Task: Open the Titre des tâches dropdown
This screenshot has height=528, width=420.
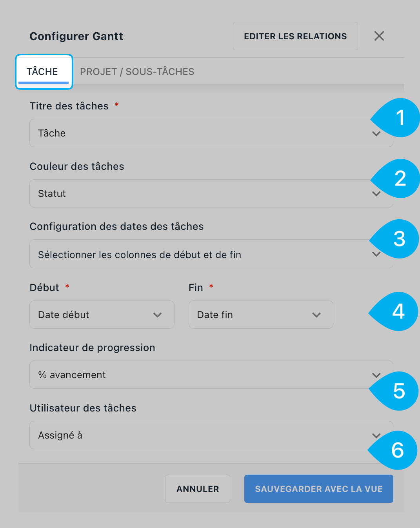Action: pos(211,133)
